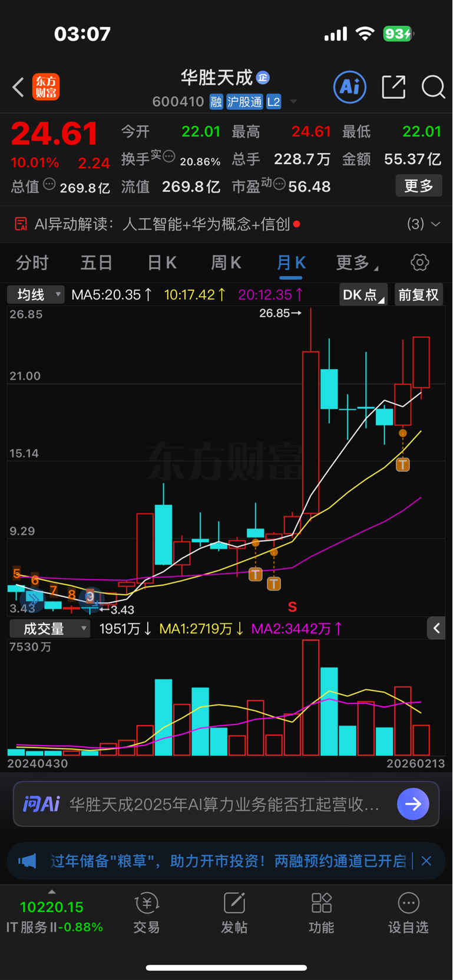
Task: Tap the 金额 55.37亿 value
Action: 412,159
